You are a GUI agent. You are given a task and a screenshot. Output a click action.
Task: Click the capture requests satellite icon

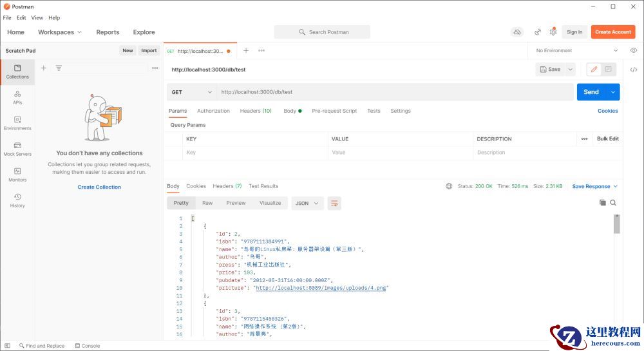(x=537, y=32)
